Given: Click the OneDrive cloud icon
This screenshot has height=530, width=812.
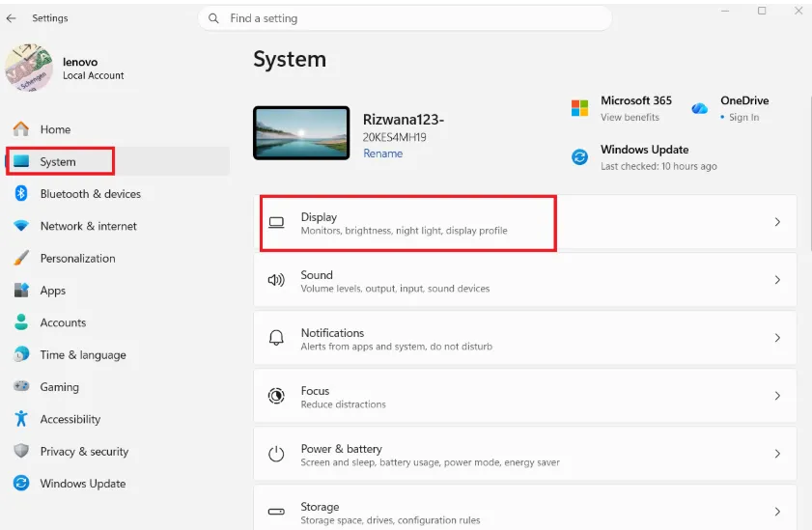Looking at the screenshot, I should click(700, 108).
